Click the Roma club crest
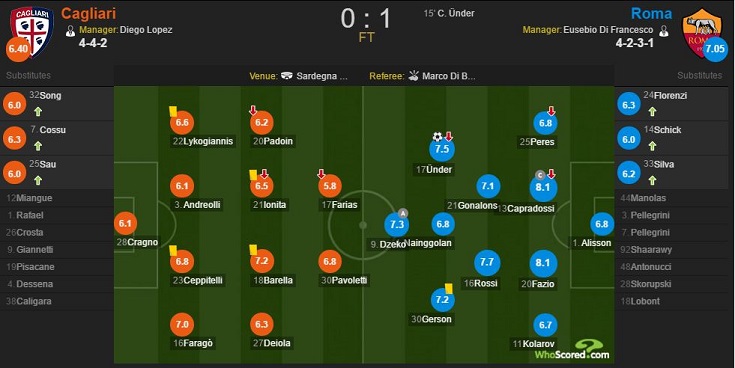 (702, 31)
